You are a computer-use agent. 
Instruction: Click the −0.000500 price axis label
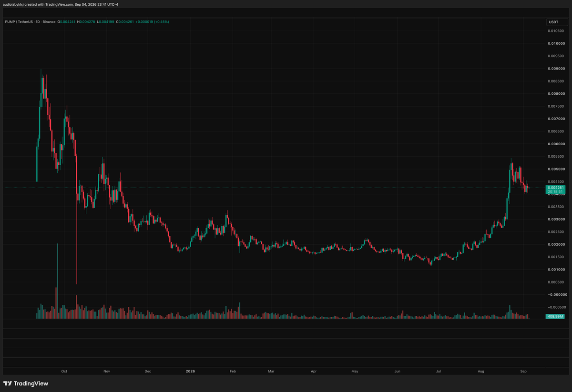(x=556, y=308)
